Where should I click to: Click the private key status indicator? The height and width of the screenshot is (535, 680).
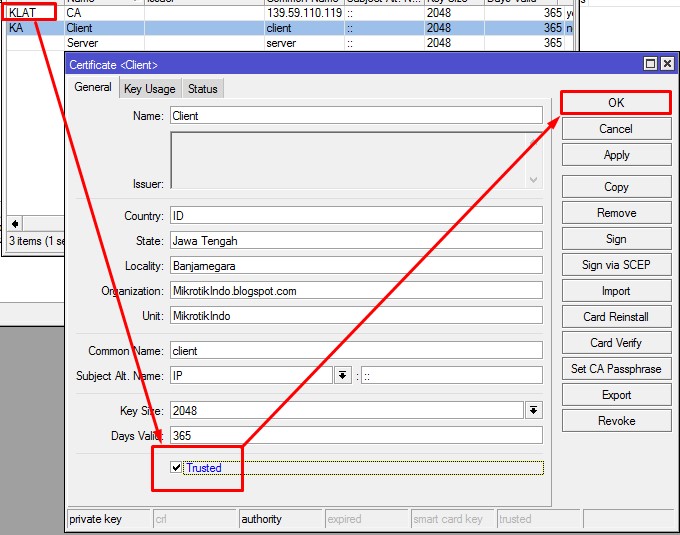[x=109, y=519]
